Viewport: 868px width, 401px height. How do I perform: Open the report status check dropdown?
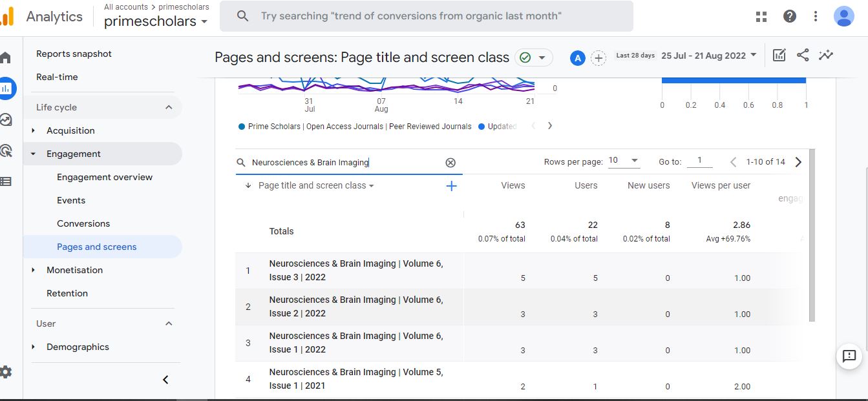[533, 57]
